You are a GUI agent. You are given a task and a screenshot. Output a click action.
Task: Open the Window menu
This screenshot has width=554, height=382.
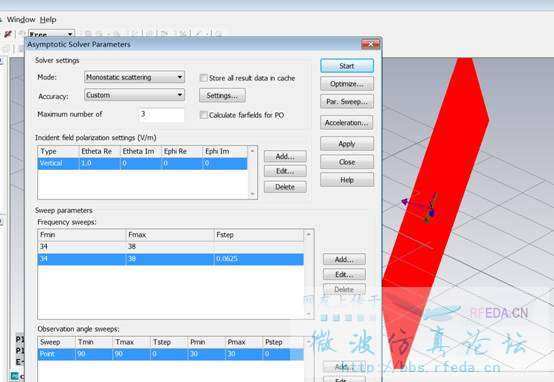21,19
